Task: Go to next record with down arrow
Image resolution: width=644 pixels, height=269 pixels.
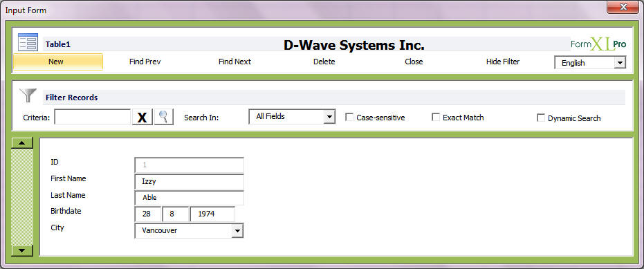Action: [x=22, y=250]
